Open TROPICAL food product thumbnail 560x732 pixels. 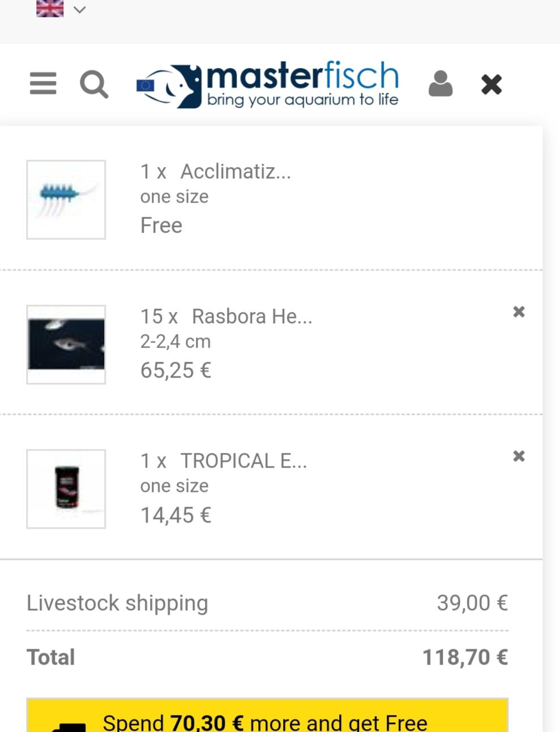[66, 489]
